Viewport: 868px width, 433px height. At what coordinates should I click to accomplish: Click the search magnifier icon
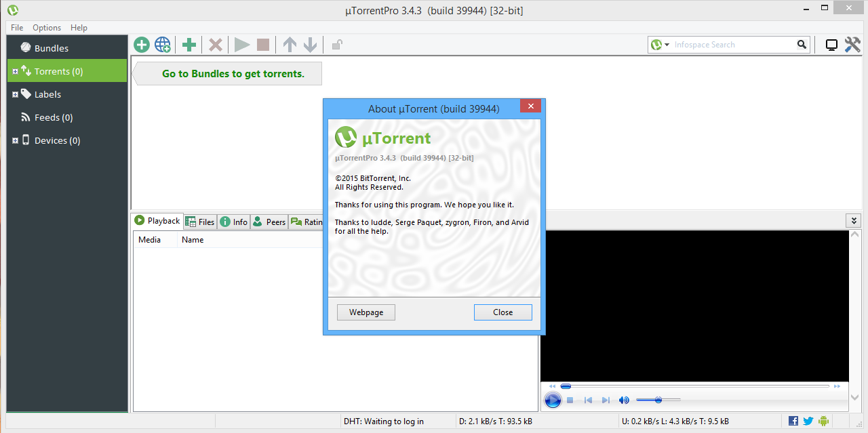coord(802,45)
